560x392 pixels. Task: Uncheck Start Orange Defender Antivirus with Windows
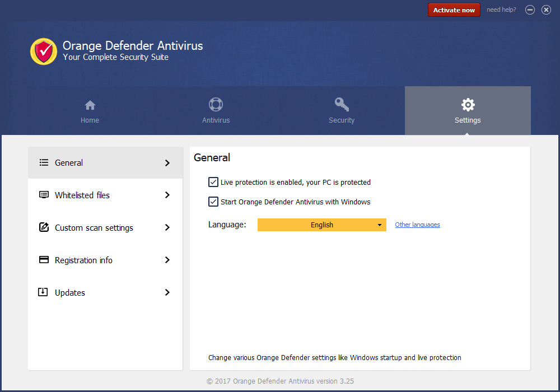(x=213, y=202)
